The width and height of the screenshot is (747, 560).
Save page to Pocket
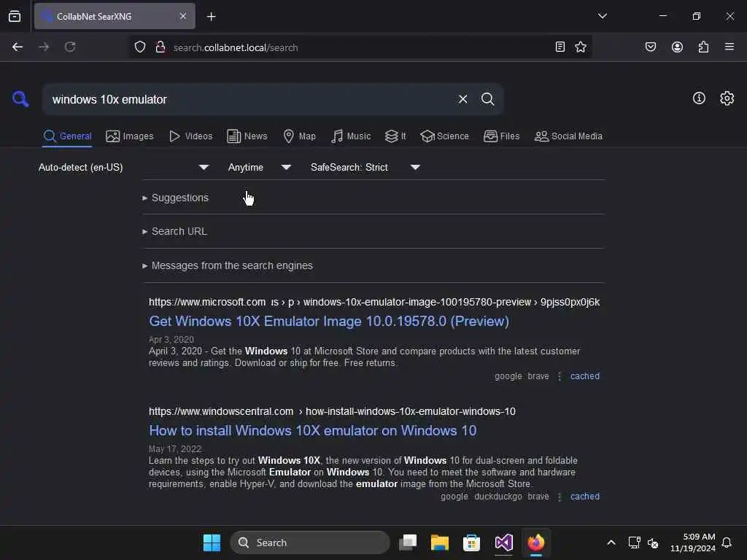pyautogui.click(x=651, y=47)
